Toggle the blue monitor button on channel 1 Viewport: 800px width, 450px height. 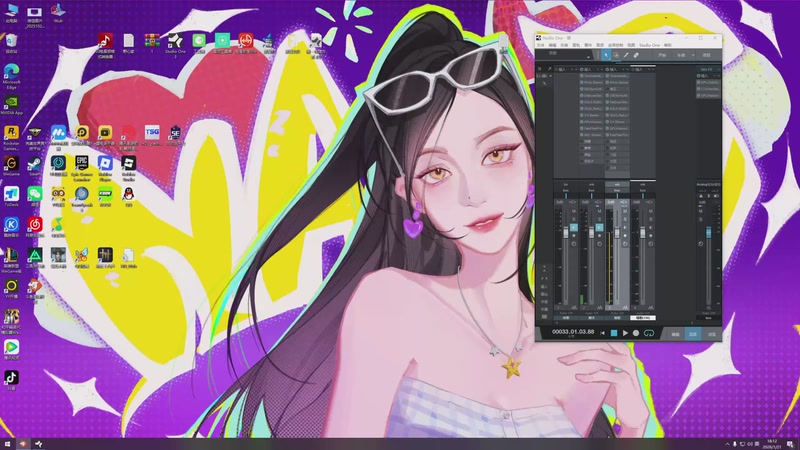573,228
